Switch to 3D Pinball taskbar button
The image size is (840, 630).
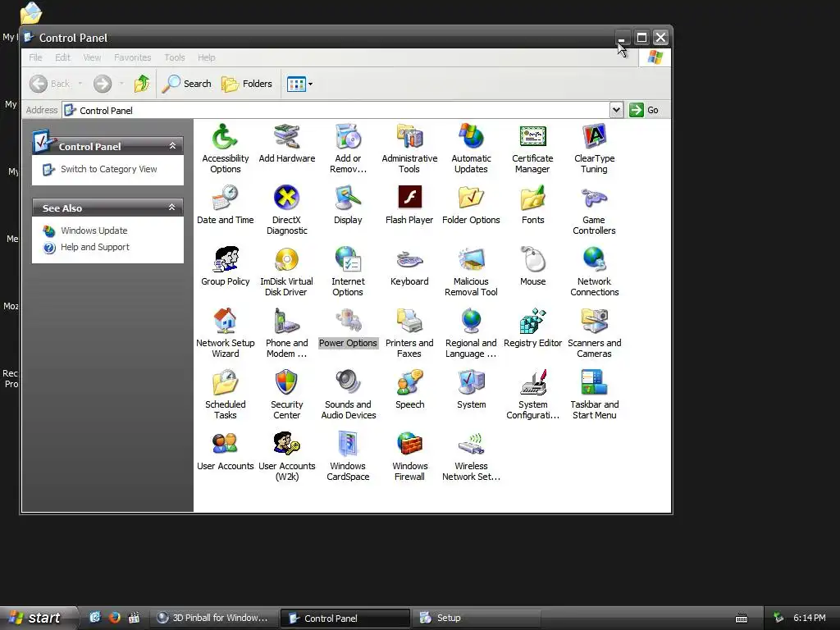tap(213, 618)
